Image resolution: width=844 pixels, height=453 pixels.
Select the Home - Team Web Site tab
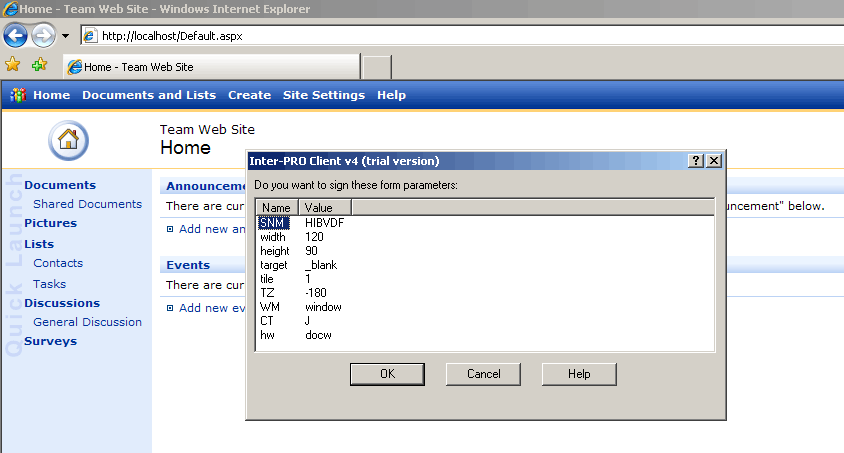pyautogui.click(x=212, y=67)
